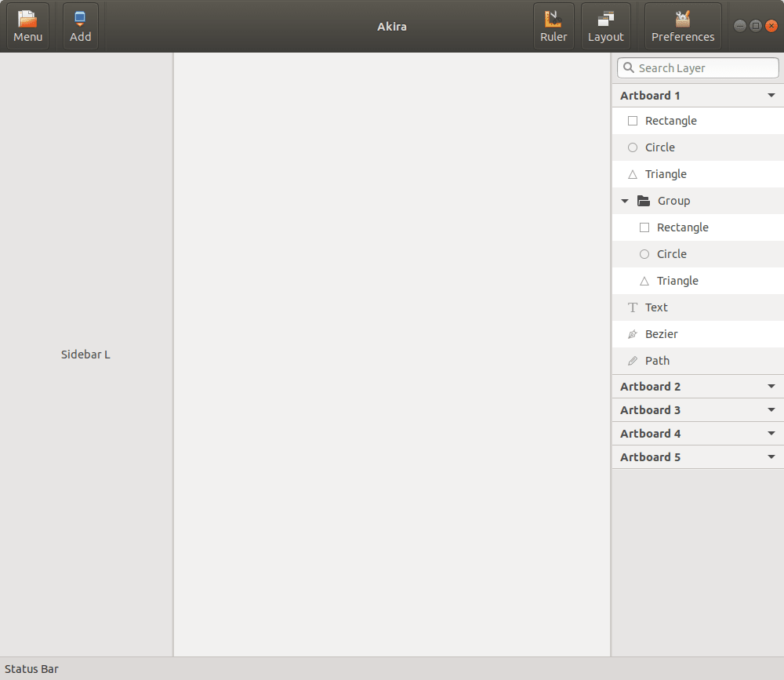Select the Group layer row
Viewport: 784px width, 680px height.
pos(698,201)
